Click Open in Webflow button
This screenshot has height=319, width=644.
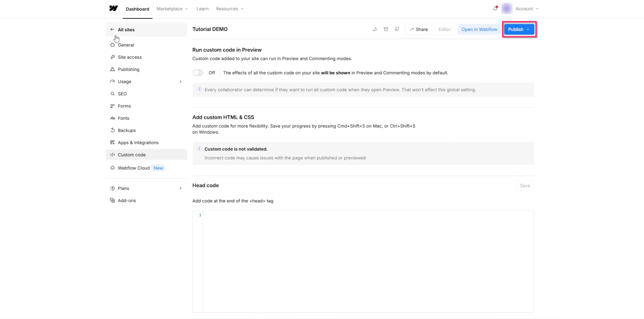[x=479, y=29]
